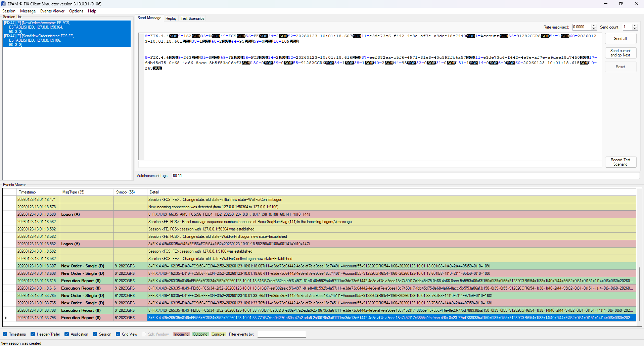644x346 pixels.
Task: Switch to the Test Scenarios tab
Action: (x=192, y=18)
